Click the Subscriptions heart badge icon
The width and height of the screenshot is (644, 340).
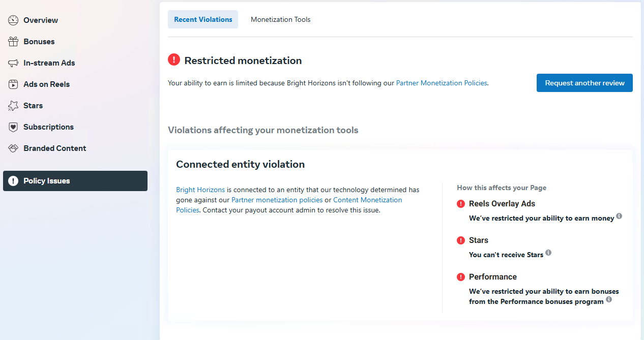[13, 127]
